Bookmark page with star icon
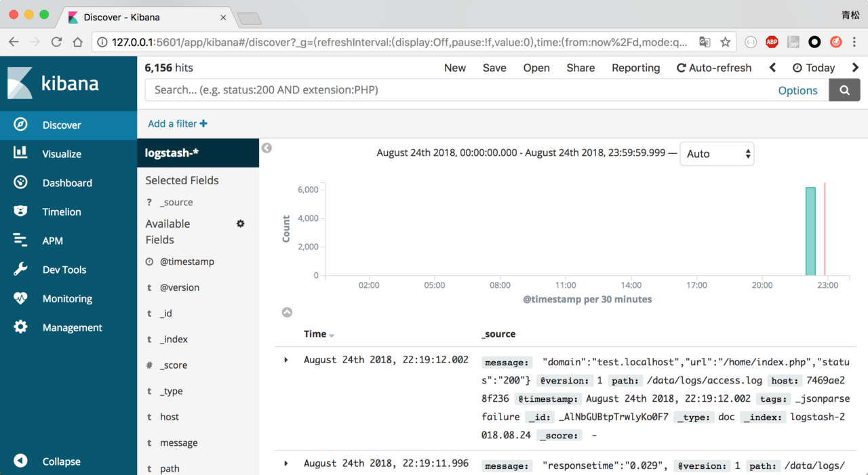Image resolution: width=868 pixels, height=475 pixels. 726,42
